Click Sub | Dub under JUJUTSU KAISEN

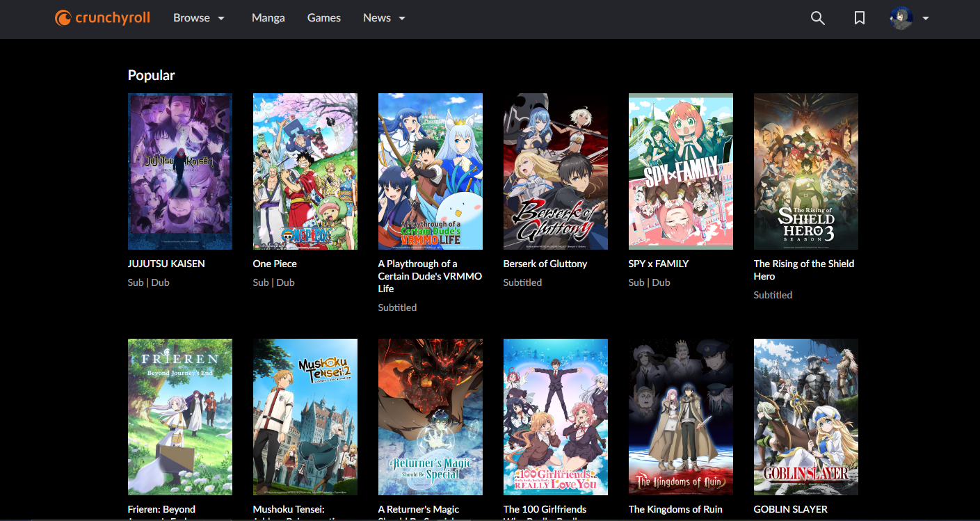click(x=149, y=282)
